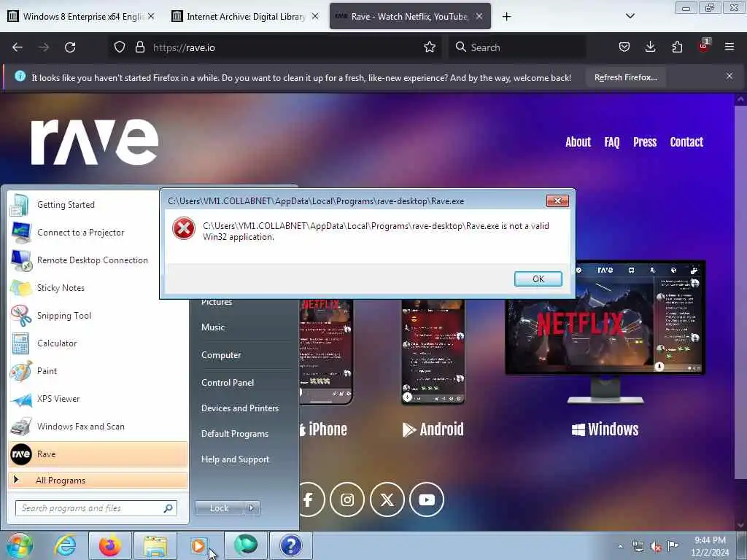Open Calculator from Start menu

[98, 343]
